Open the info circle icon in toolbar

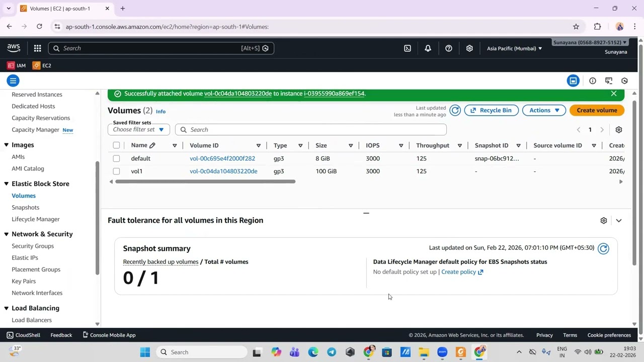click(x=593, y=80)
